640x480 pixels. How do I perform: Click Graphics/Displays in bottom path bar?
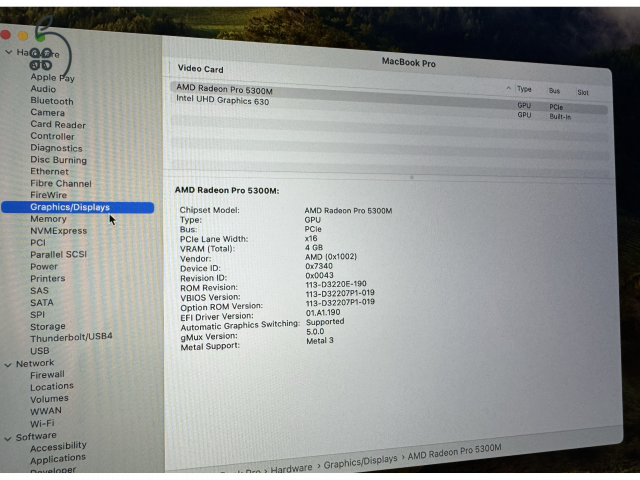coord(360,461)
